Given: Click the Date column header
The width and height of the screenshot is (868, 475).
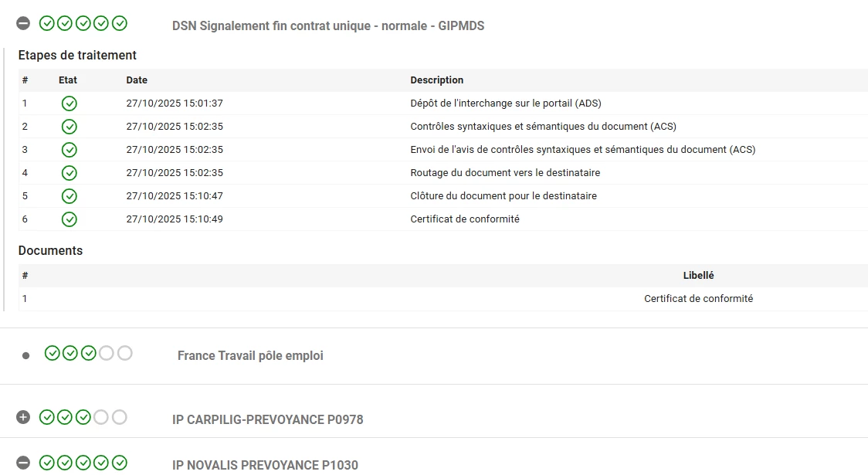Looking at the screenshot, I should coord(137,80).
